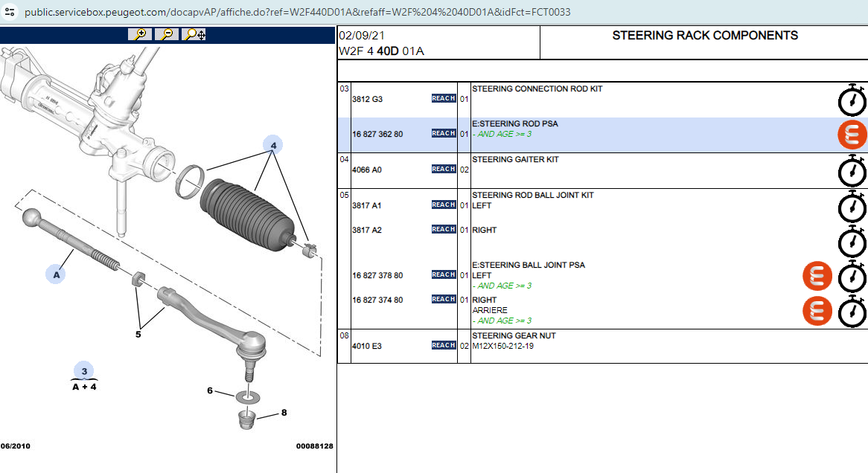Click REACH badge next to 4066 A0
Viewport: 868px width, 473px height.
[x=444, y=170]
